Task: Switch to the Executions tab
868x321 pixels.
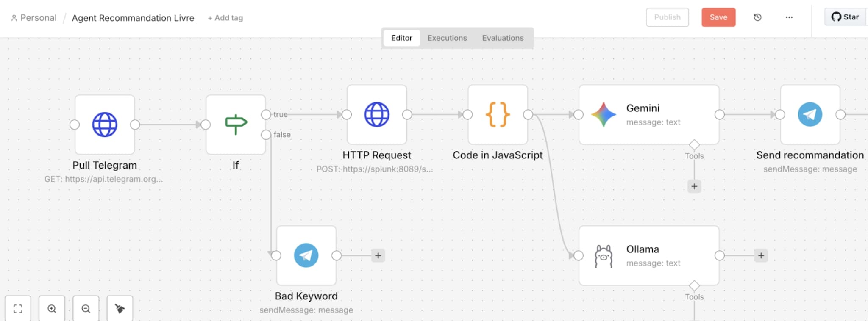Action: (x=447, y=38)
